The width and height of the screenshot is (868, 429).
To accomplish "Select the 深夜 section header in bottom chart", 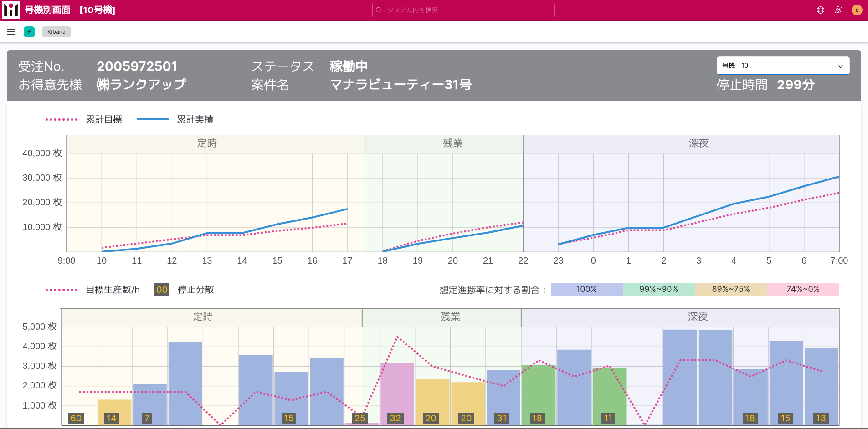I will point(698,317).
